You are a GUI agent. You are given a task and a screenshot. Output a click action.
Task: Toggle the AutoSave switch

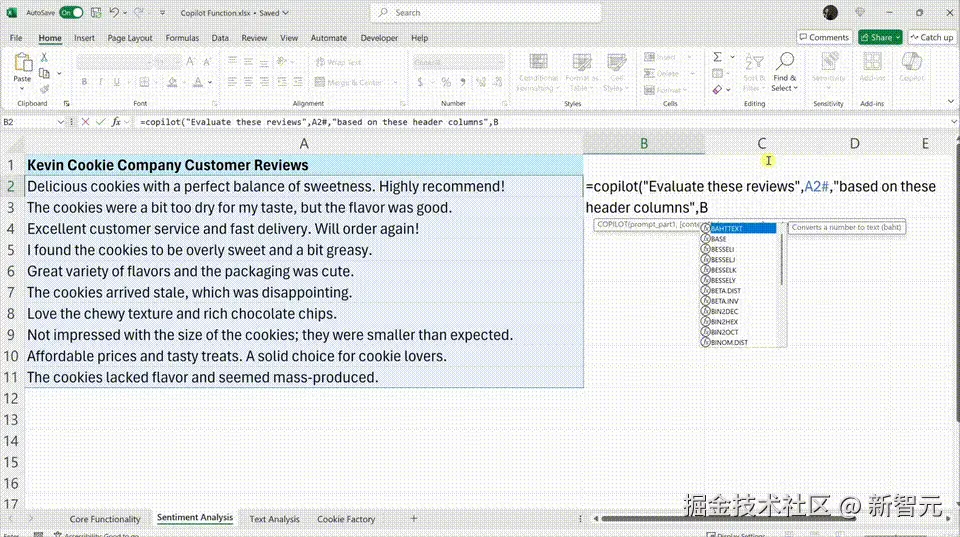[71, 12]
